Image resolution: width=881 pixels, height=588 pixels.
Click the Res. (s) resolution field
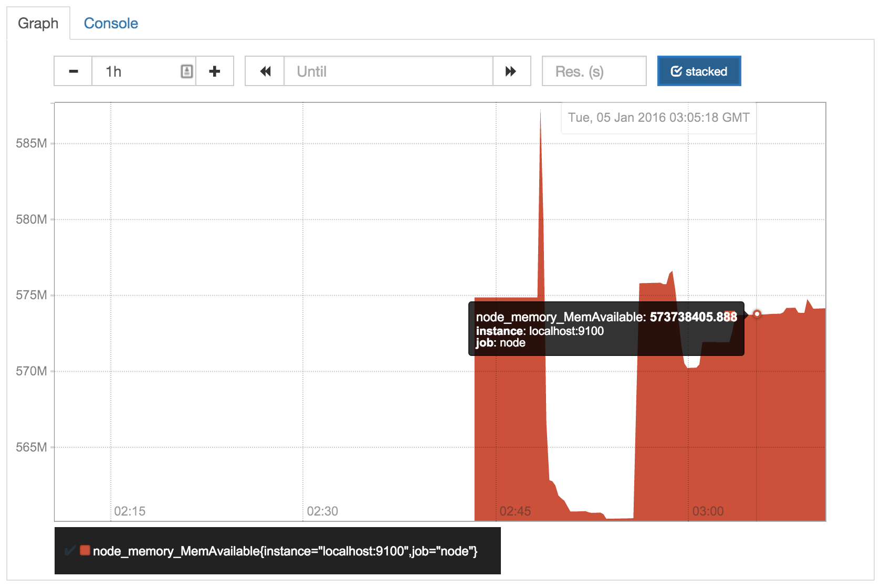594,71
